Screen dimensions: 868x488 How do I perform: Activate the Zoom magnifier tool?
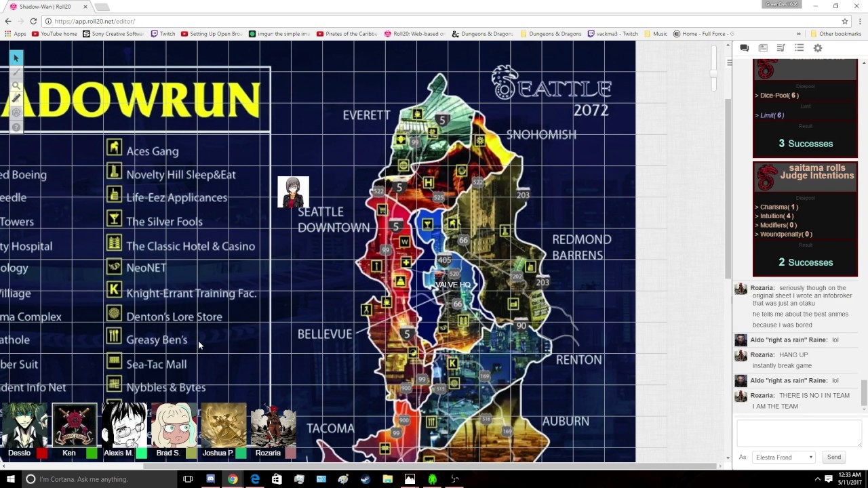point(16,85)
